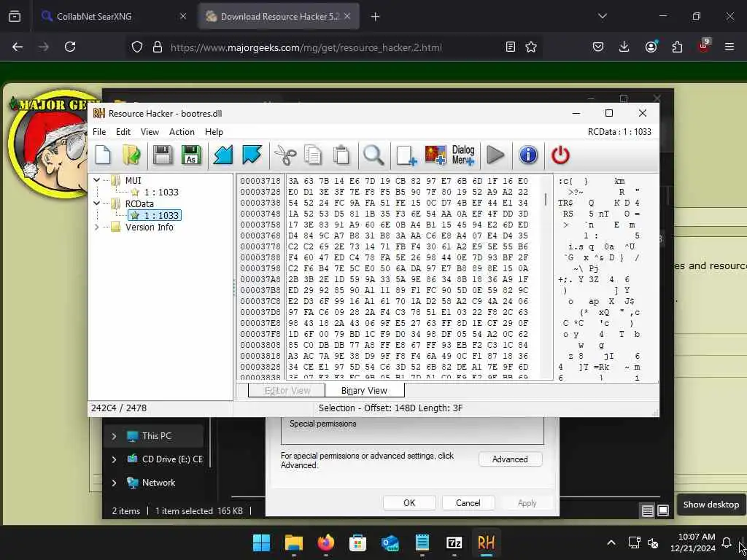Expand the Version Info tree node
The width and height of the screenshot is (747, 560).
pyautogui.click(x=97, y=227)
